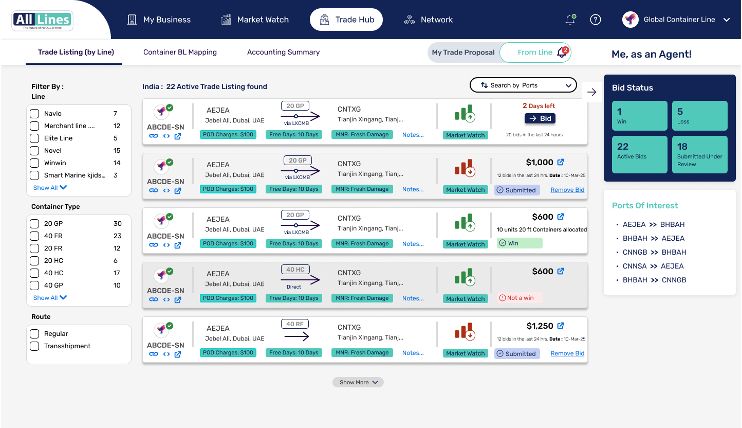
Task: Open the My Business menu
Action: tap(159, 19)
